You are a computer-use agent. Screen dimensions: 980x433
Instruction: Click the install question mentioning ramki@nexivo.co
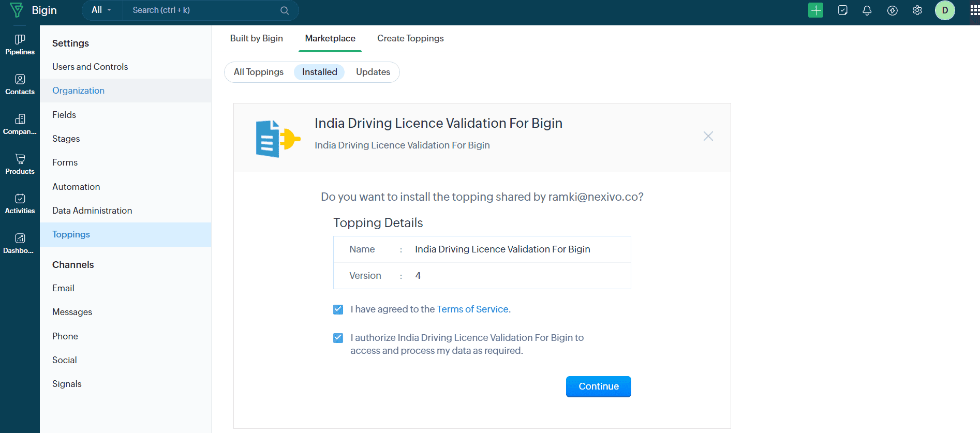482,197
